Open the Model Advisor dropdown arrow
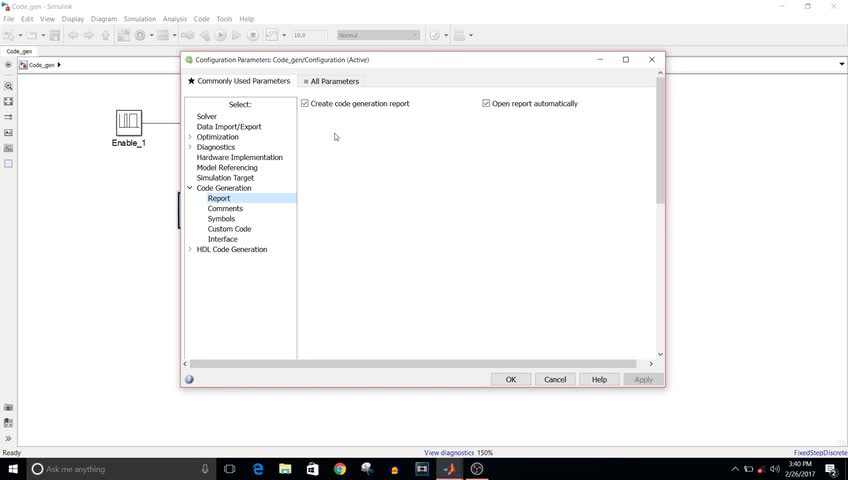 click(x=446, y=35)
